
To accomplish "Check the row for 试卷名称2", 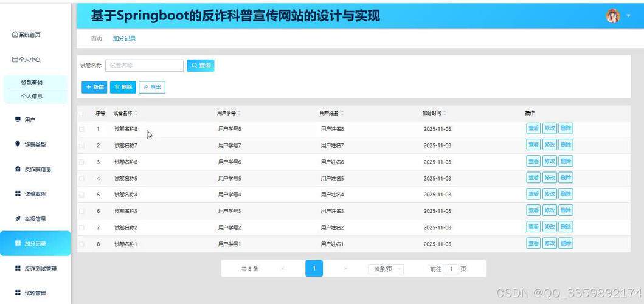I will (81, 227).
